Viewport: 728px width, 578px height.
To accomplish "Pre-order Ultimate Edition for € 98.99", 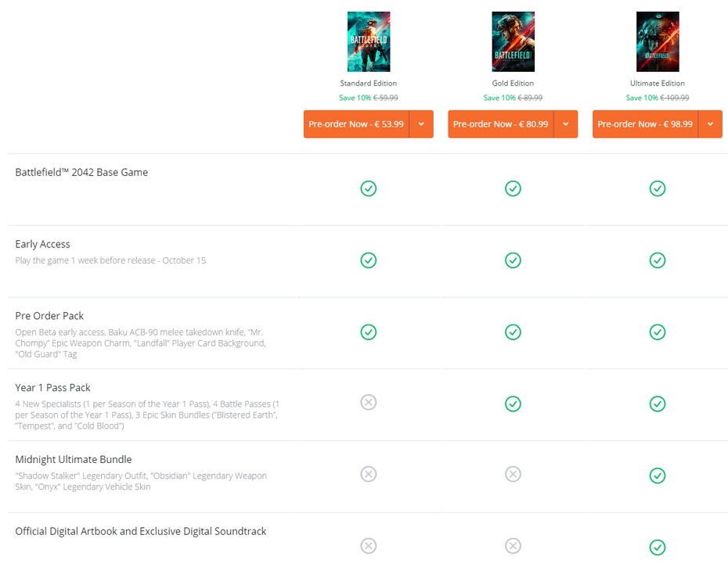I will [x=645, y=124].
